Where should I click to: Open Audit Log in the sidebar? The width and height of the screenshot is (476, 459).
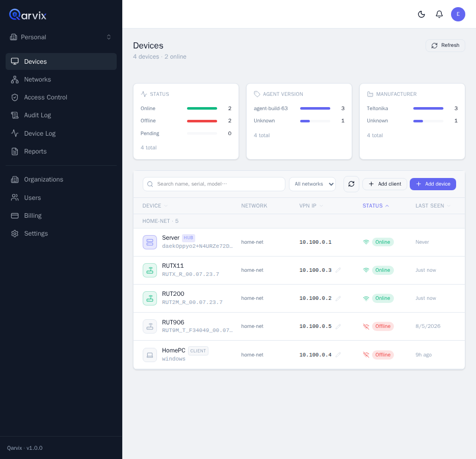click(61, 115)
